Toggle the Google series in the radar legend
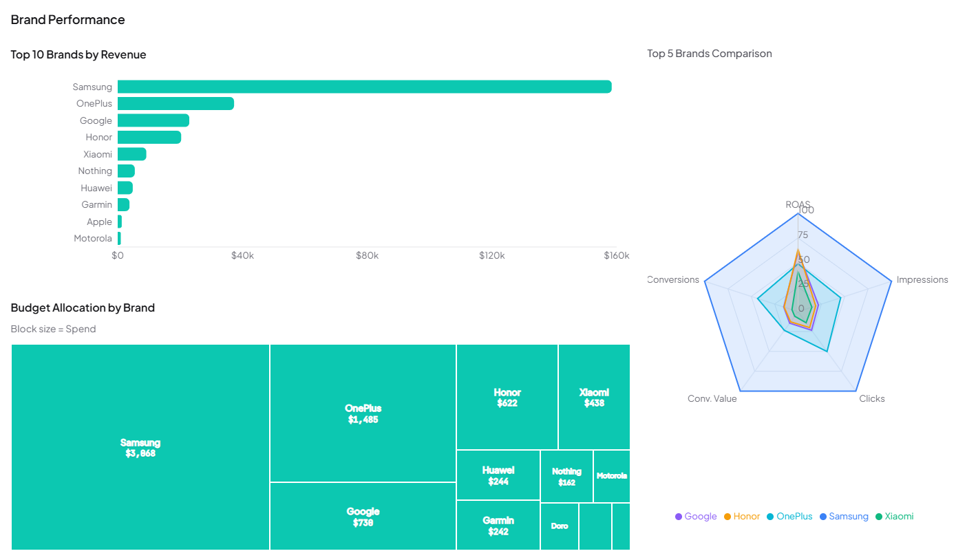Screen dimensions: 956x560 (x=695, y=516)
